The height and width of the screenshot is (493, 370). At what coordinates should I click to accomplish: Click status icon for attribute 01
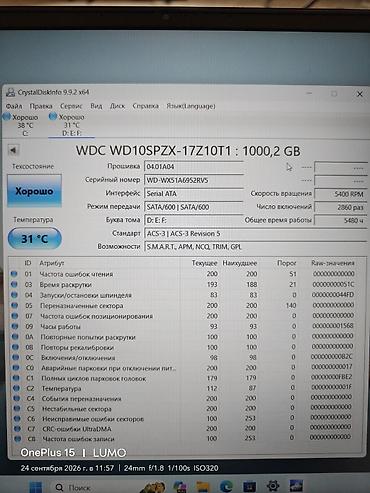point(14,274)
